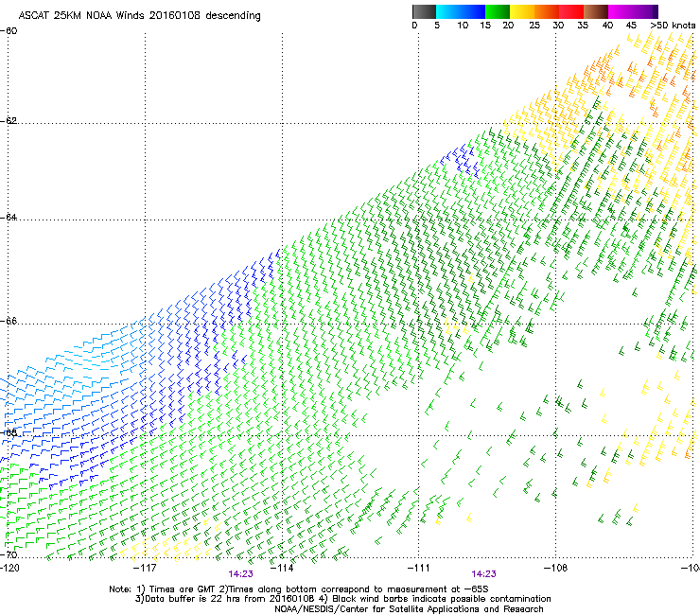Screen dimensions: 700x615
Task: Click the -64 latitude axis label
Action: click(9, 217)
